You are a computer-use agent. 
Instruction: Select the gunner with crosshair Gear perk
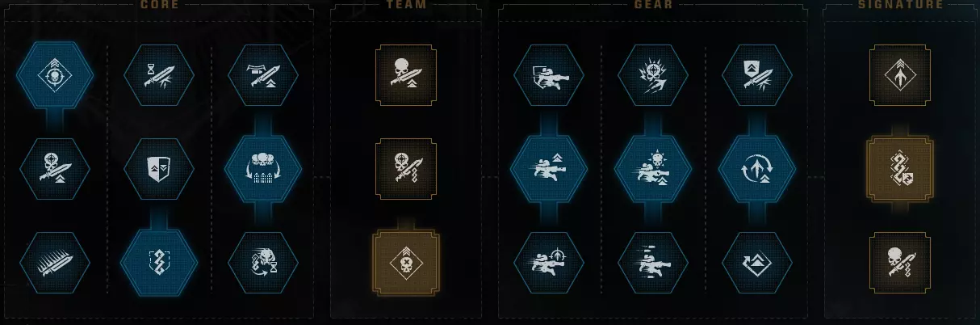[x=549, y=263]
